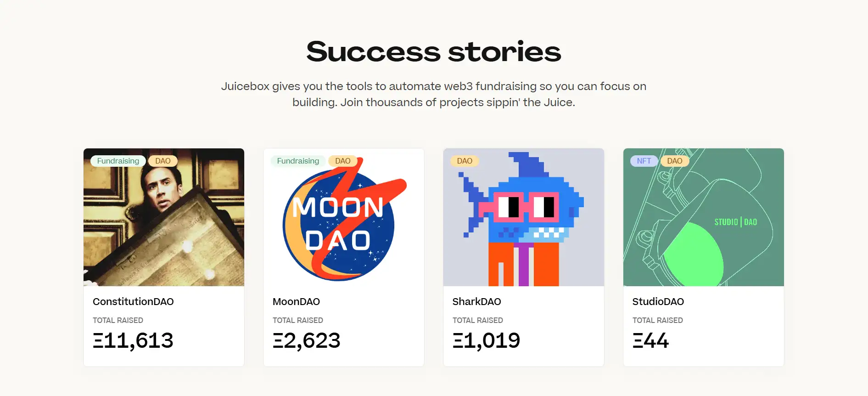Open the MoonDAO project title link
868x396 pixels.
[296, 302]
